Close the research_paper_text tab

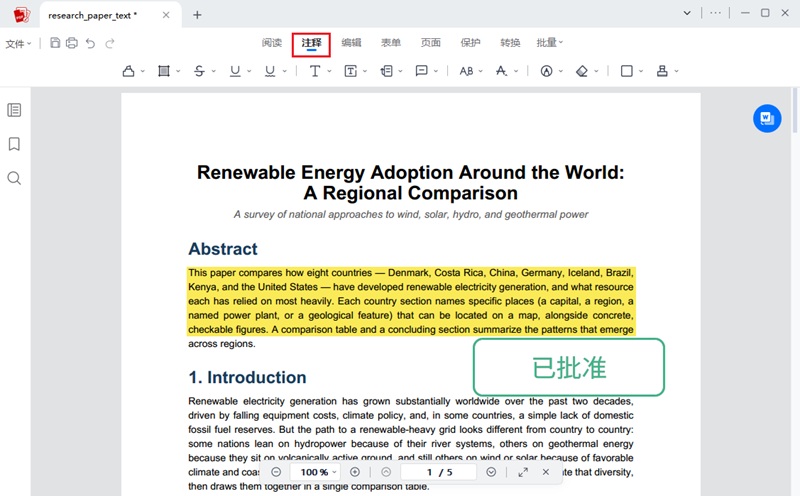[166, 15]
